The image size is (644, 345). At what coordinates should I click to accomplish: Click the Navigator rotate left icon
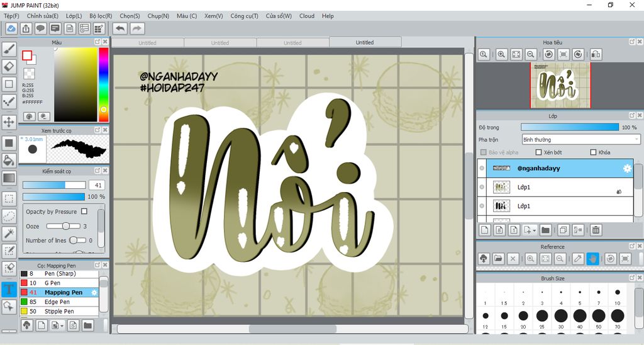tap(548, 54)
